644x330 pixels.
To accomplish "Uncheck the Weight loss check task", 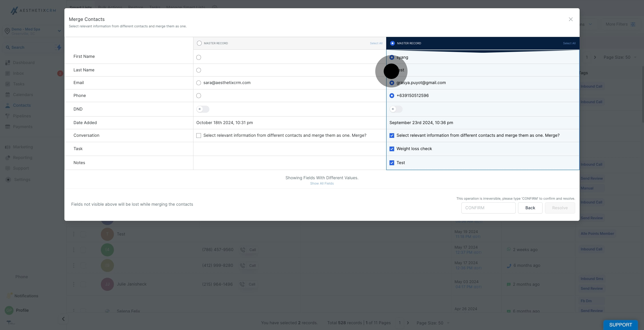I will coord(392,149).
